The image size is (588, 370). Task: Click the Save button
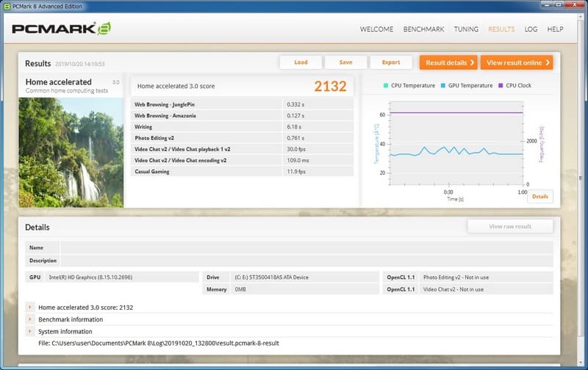[345, 62]
